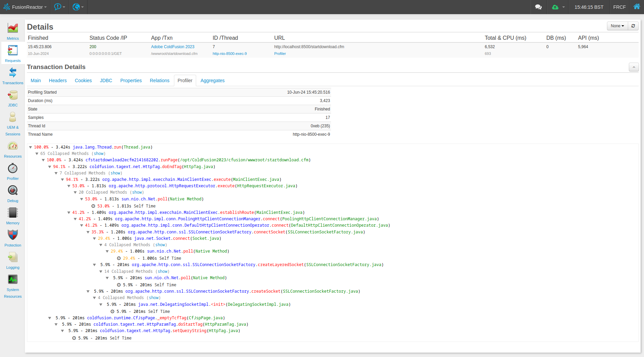Open the Requests sidebar section

[13, 53]
